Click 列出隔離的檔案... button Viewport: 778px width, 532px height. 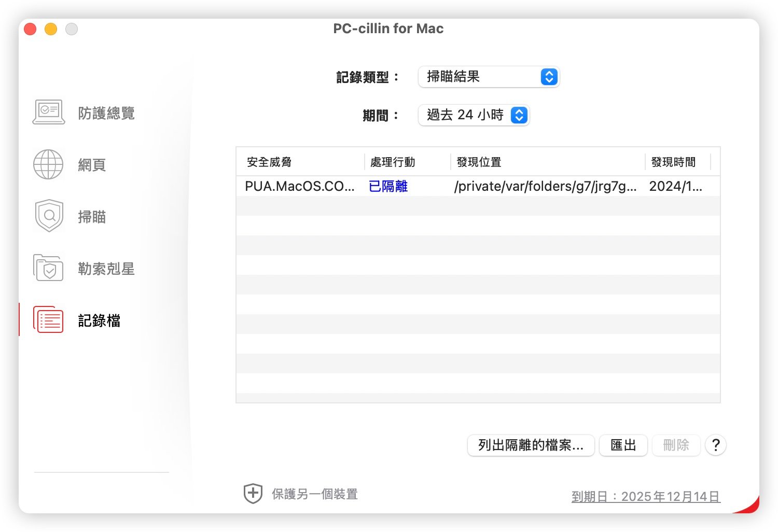point(531,445)
